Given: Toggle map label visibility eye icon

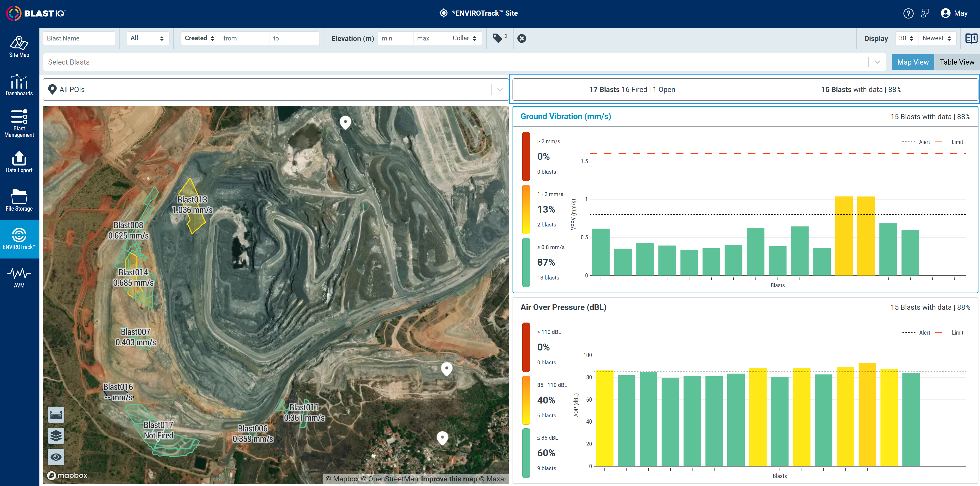Looking at the screenshot, I should coord(56,457).
